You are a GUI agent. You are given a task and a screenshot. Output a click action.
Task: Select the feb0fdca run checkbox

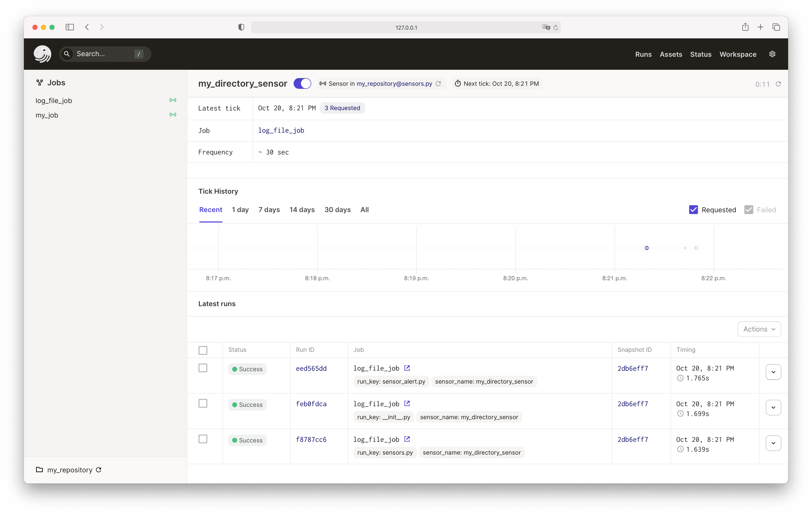click(203, 403)
